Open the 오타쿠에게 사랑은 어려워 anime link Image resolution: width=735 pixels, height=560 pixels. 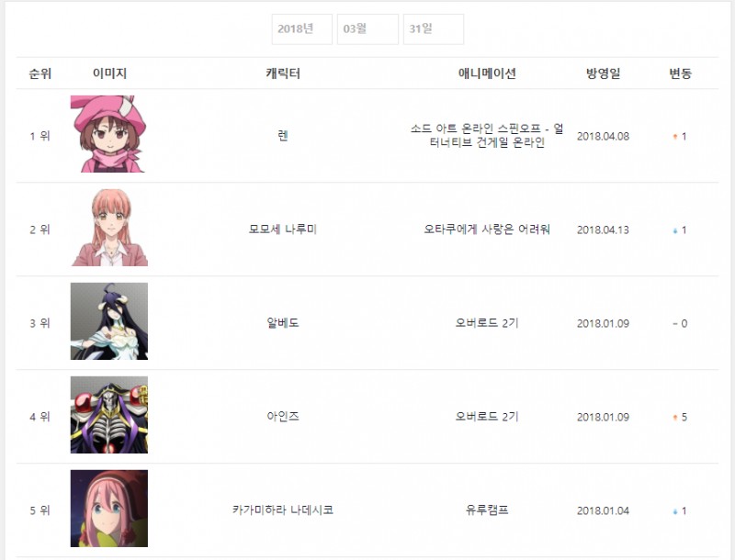pos(487,230)
